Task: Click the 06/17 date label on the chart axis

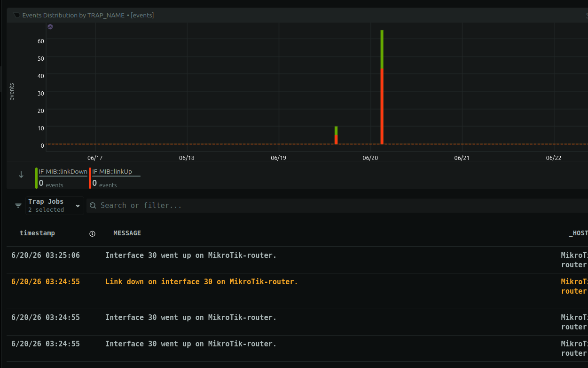Action: point(95,158)
